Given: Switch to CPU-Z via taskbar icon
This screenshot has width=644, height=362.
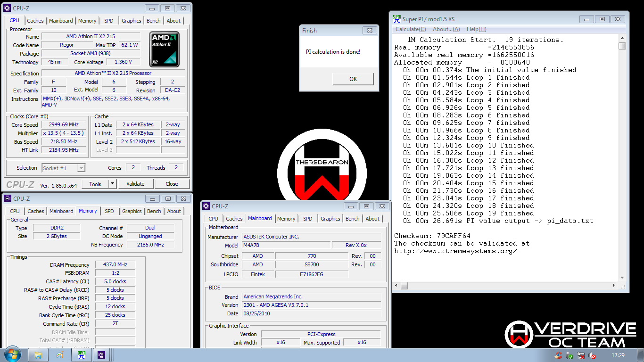Looking at the screenshot, I should point(101,355).
